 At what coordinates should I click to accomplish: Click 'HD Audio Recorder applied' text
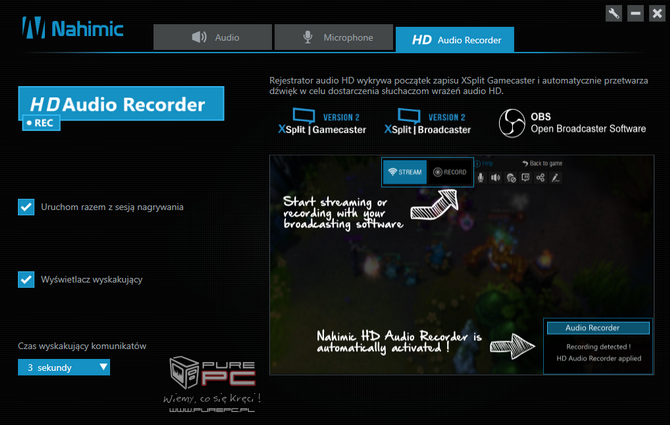(x=598, y=358)
